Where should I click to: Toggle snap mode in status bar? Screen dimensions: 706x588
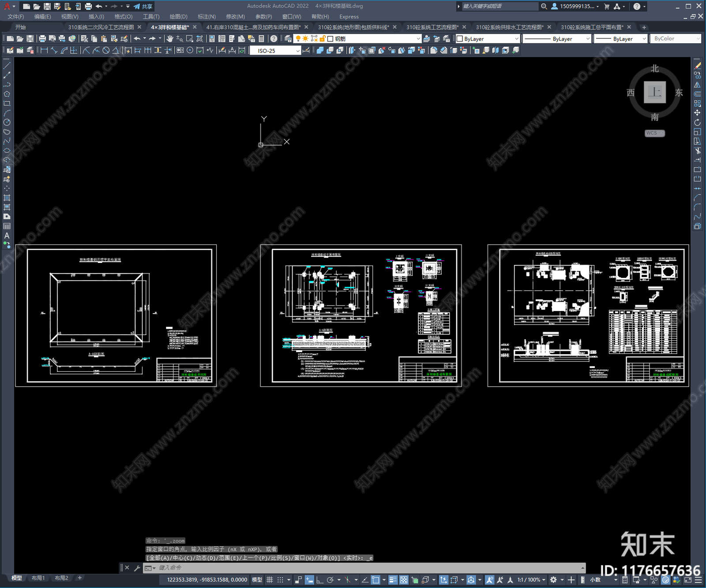click(280, 580)
